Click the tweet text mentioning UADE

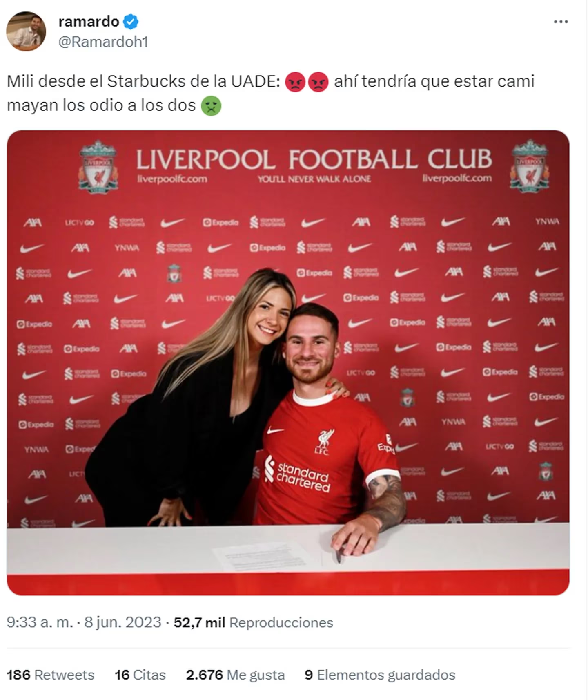271,93
